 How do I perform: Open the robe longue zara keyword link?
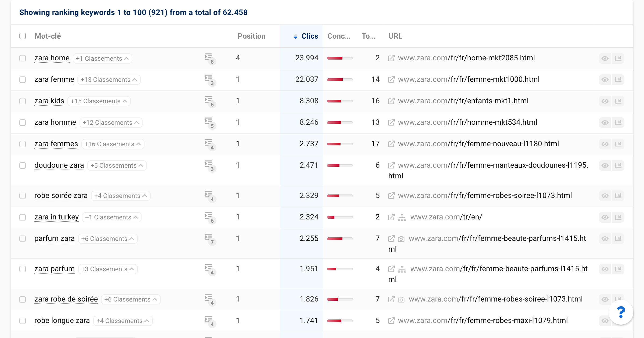[62, 321]
